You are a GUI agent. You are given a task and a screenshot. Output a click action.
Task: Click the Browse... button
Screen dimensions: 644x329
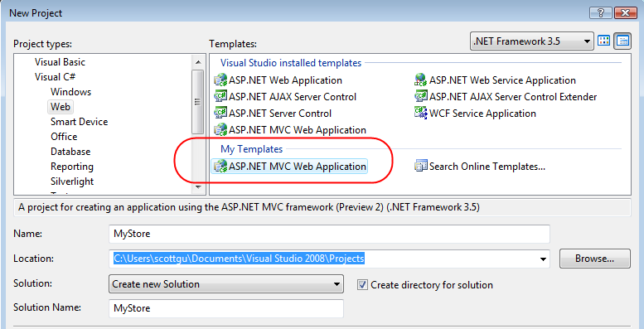click(x=595, y=259)
